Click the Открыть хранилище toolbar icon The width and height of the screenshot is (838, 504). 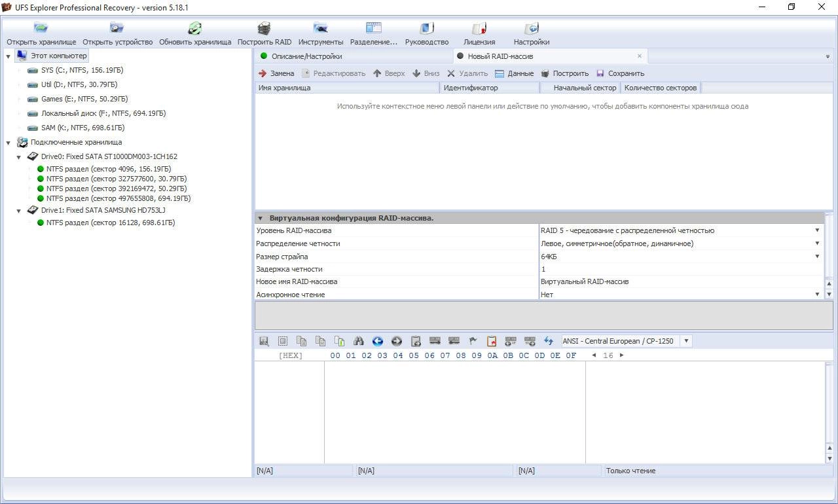coord(41,28)
